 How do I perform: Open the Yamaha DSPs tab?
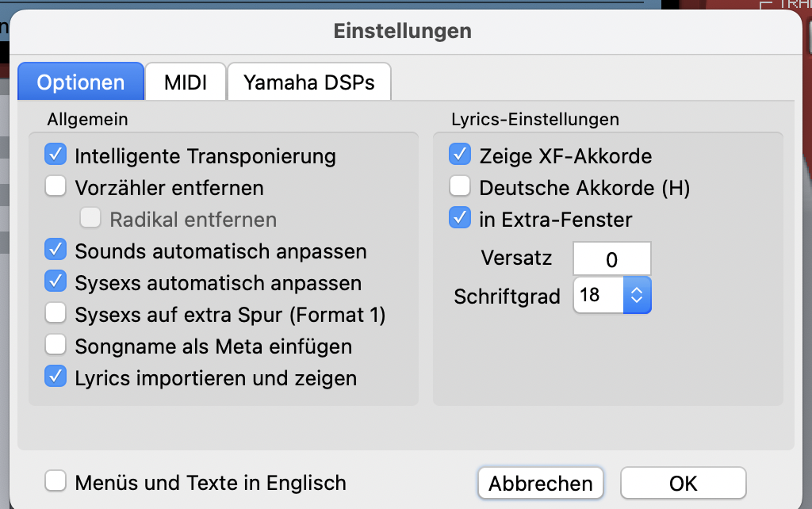point(308,82)
